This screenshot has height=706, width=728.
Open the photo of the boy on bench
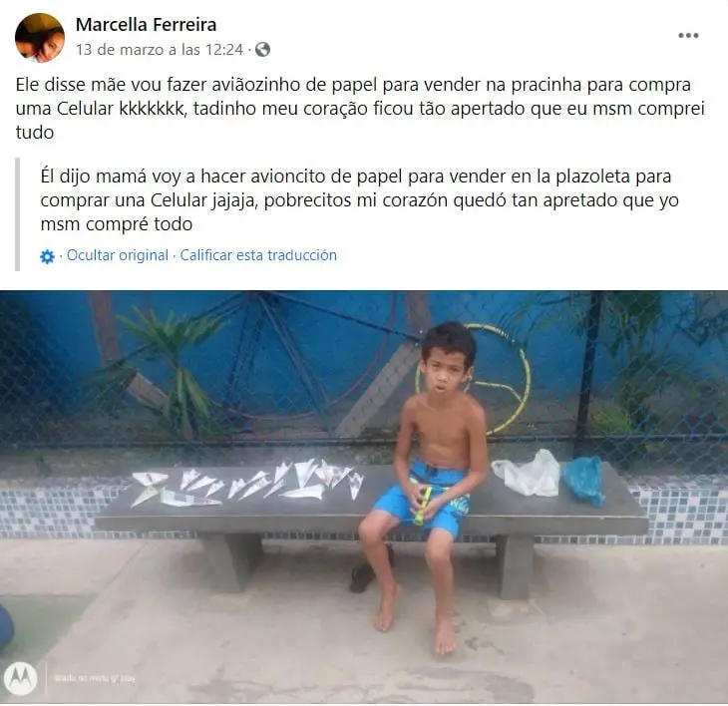pyautogui.click(x=364, y=497)
